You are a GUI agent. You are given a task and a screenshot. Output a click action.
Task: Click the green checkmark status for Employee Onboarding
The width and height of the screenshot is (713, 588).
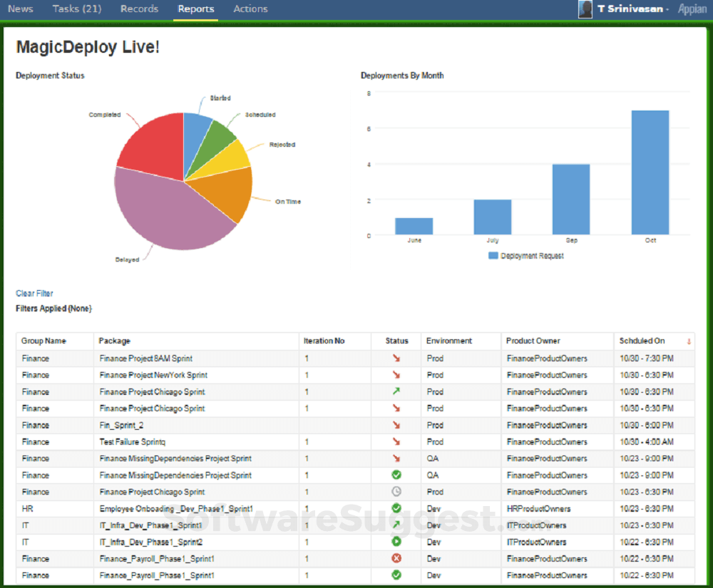click(396, 508)
